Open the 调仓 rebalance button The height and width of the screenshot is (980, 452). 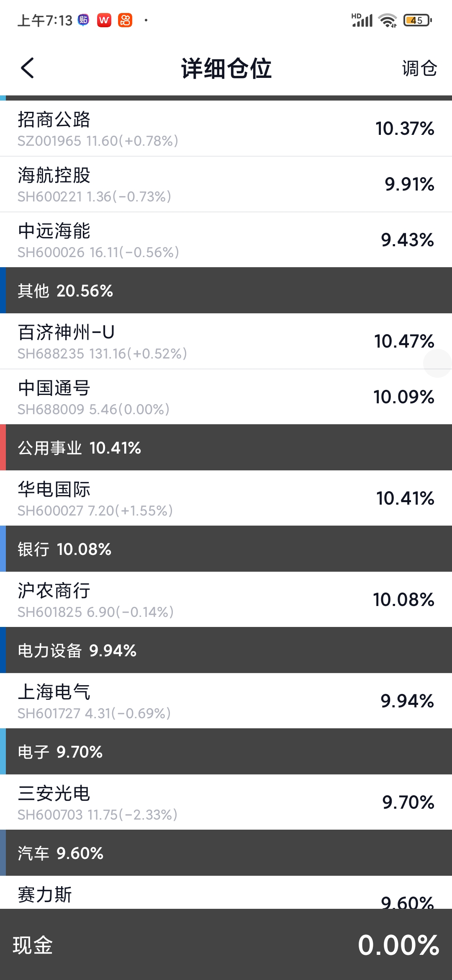(419, 68)
